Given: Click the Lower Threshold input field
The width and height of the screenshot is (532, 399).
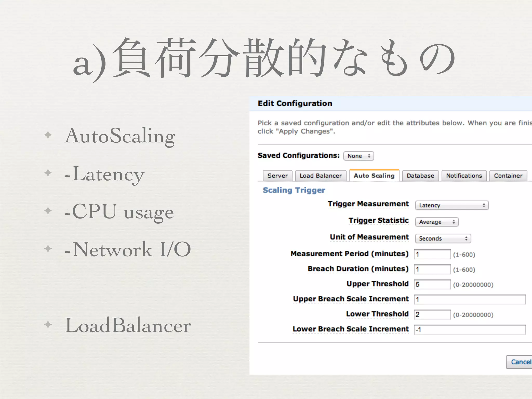Looking at the screenshot, I should click(x=432, y=315).
